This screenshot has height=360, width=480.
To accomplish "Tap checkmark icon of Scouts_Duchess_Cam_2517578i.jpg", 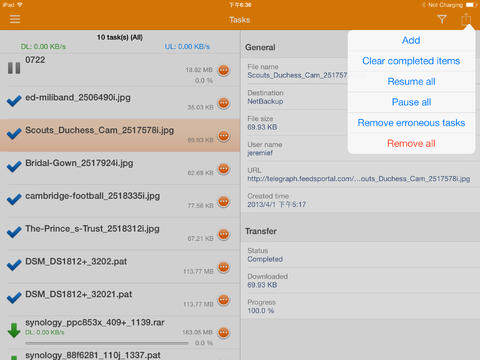I will [14, 133].
